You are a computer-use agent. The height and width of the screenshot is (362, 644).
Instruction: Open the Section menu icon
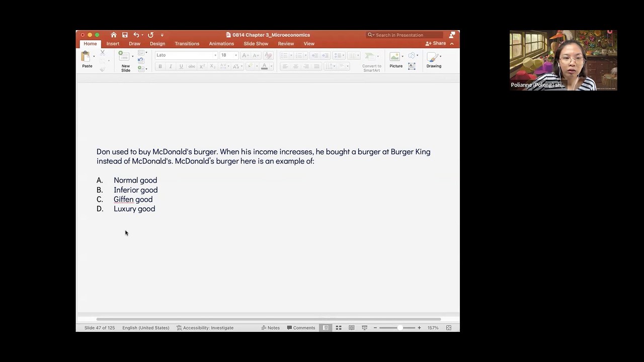(x=142, y=69)
